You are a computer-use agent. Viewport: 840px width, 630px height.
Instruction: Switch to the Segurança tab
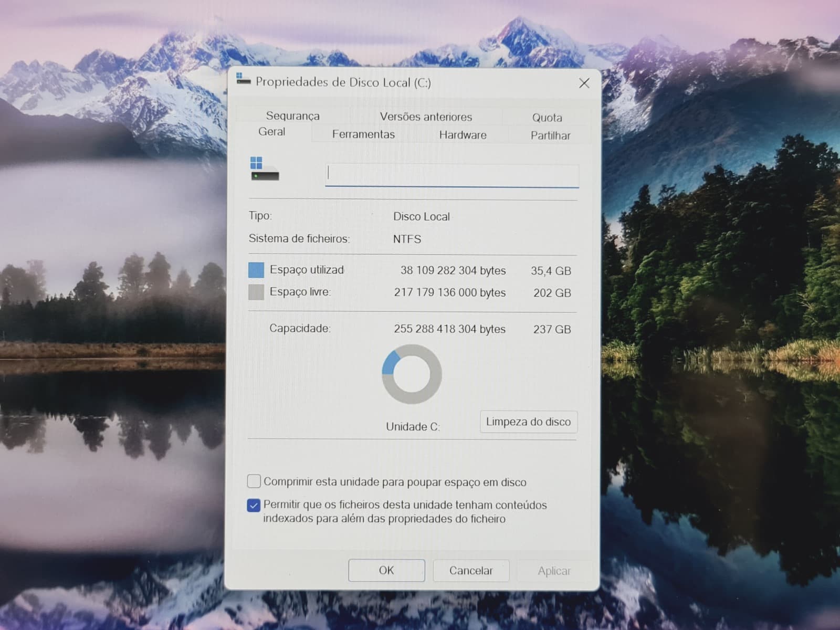pos(292,116)
